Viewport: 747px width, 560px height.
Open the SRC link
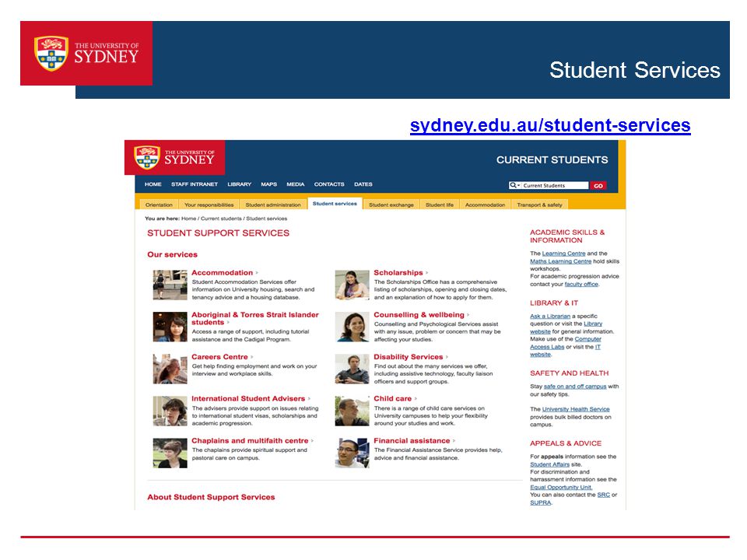604,495
